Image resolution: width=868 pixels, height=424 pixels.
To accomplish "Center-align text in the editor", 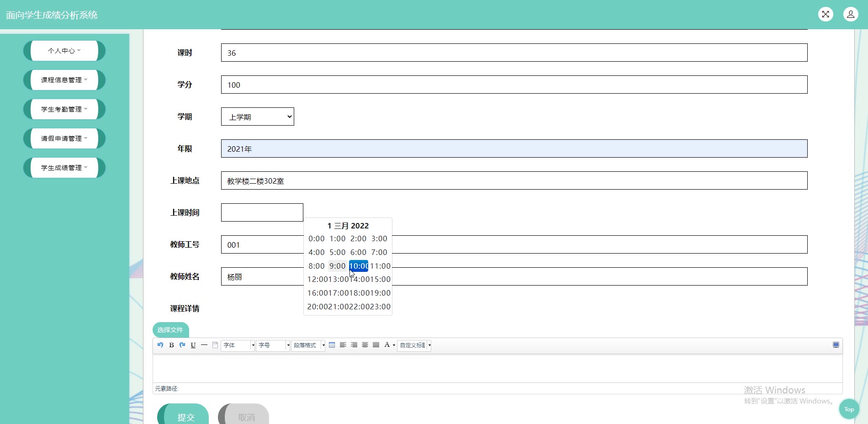I will [x=365, y=345].
